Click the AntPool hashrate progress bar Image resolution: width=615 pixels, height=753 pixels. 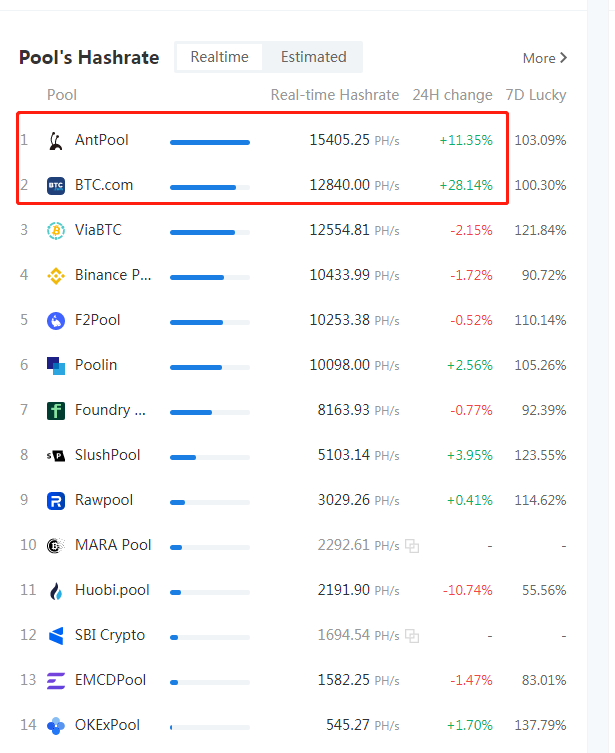tap(210, 142)
